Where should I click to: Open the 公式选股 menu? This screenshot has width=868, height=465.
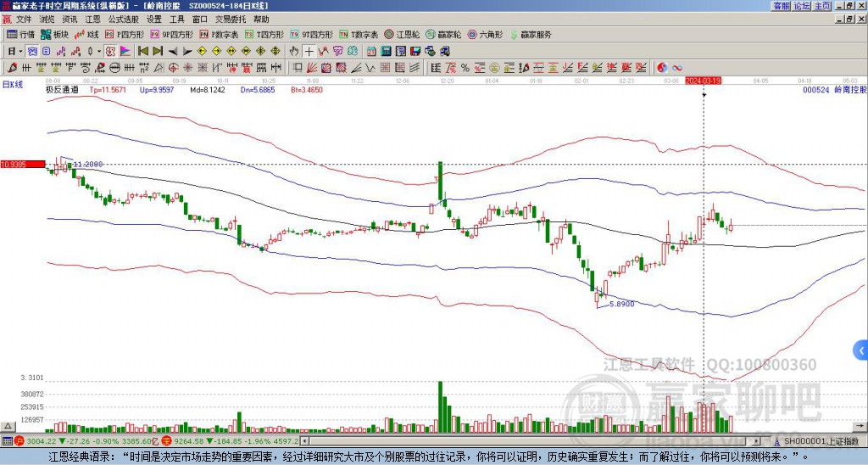coord(123,19)
